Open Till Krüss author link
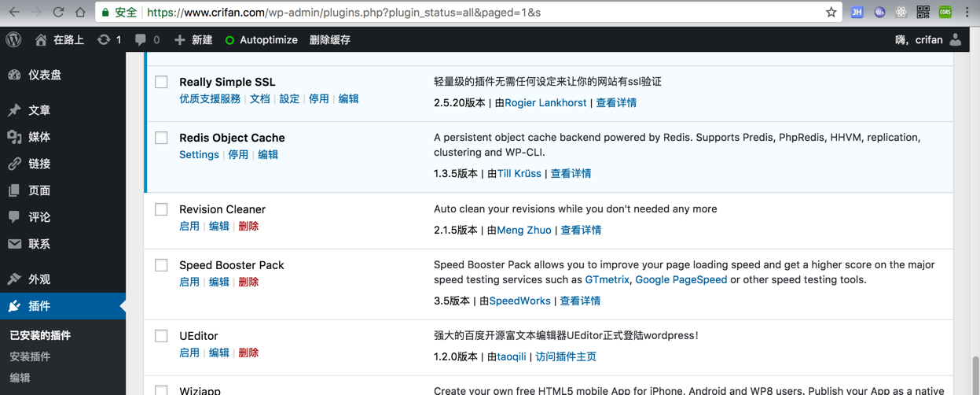 (x=519, y=174)
